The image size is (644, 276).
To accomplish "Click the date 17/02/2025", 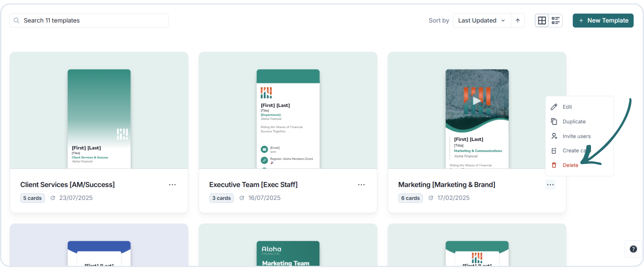I will point(453,198).
